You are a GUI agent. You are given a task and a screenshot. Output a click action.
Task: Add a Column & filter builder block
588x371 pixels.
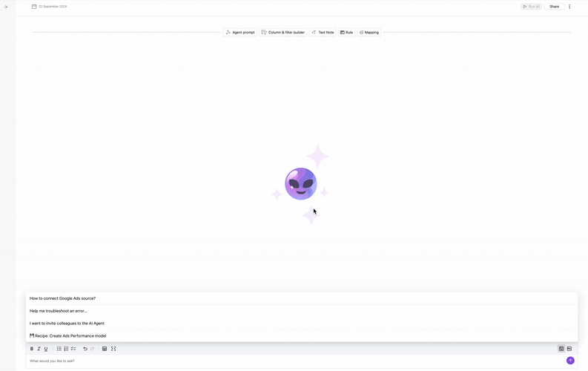(x=283, y=32)
